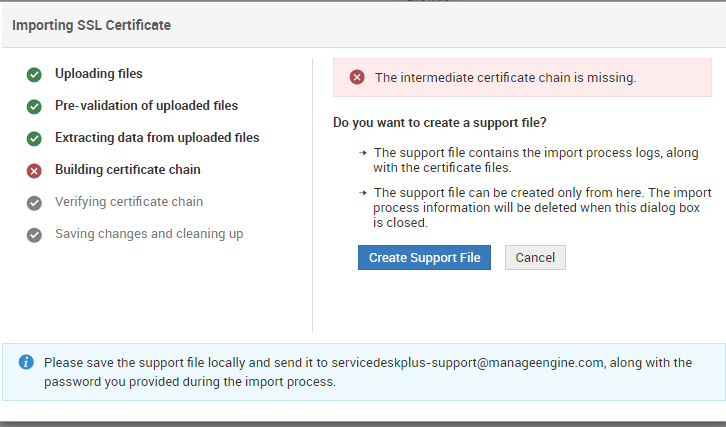
Task: Click the Pre-validation of uploaded files step label
Action: (146, 106)
